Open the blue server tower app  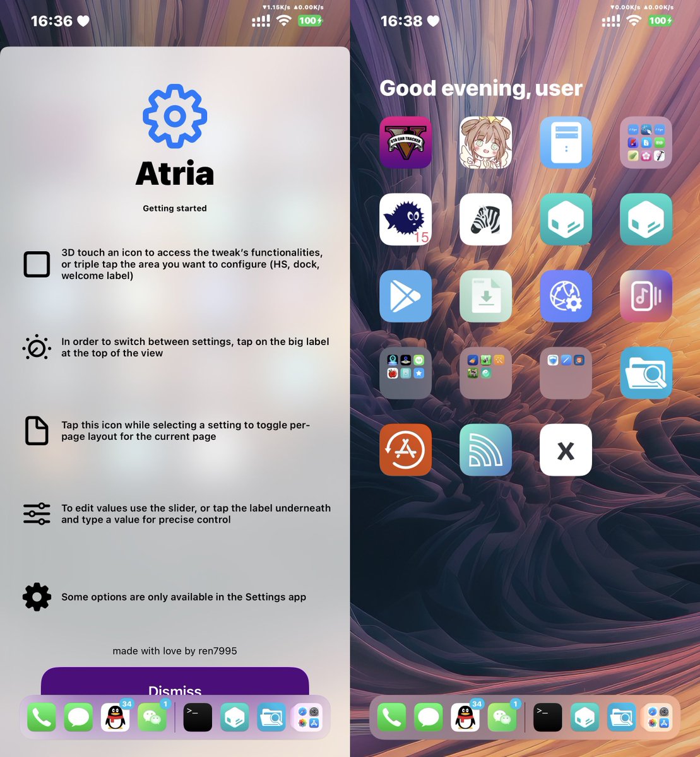tap(566, 143)
